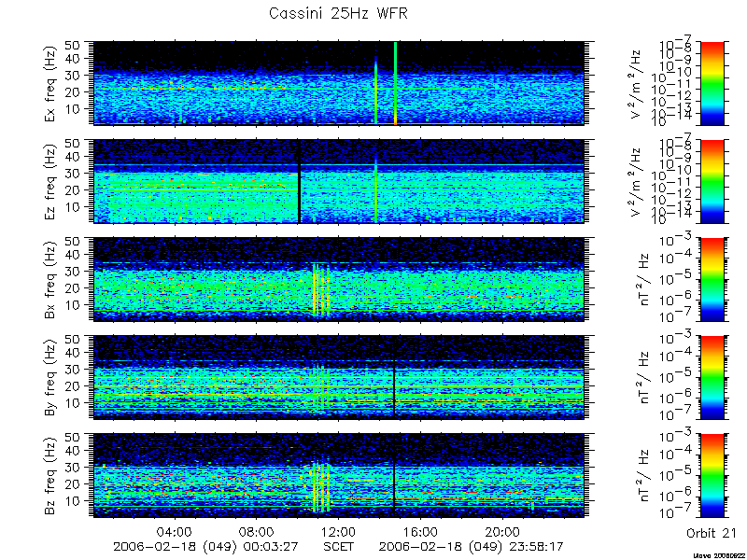
Task: Select the 'Bx freq (Hz)' axis label
Action: click(51, 279)
